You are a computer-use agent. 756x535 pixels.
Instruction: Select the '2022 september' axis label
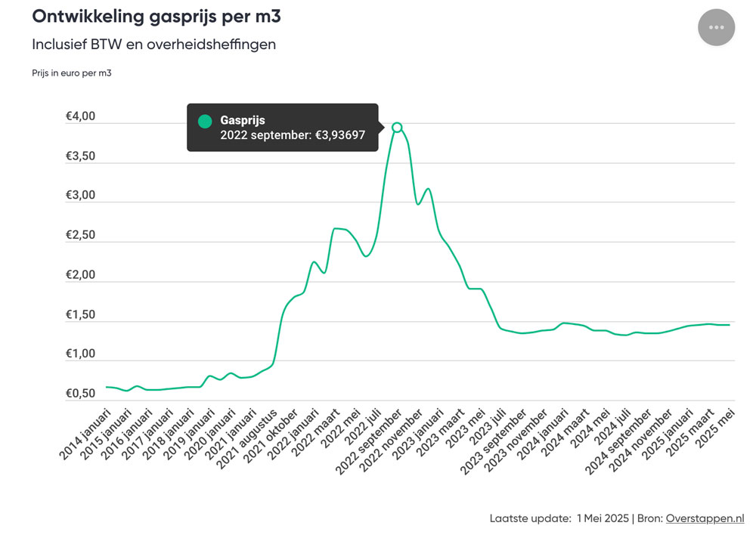pos(370,443)
